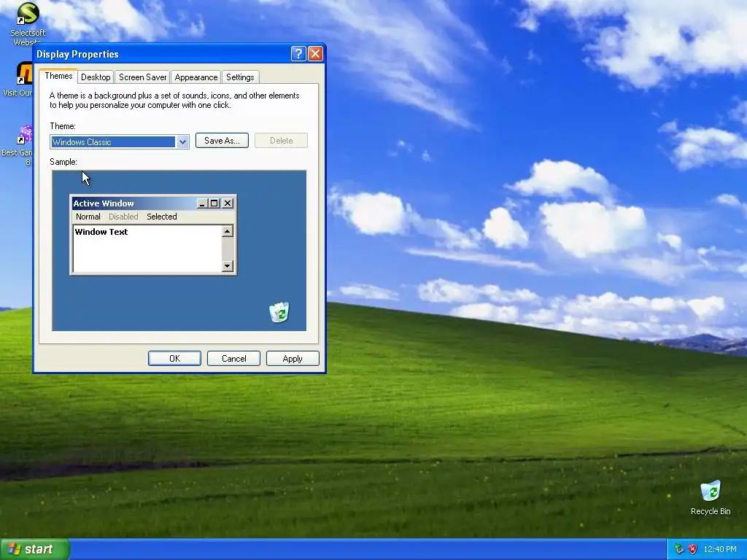
Task: Open the Recycle Bin on the desktop
Action: 711,497
